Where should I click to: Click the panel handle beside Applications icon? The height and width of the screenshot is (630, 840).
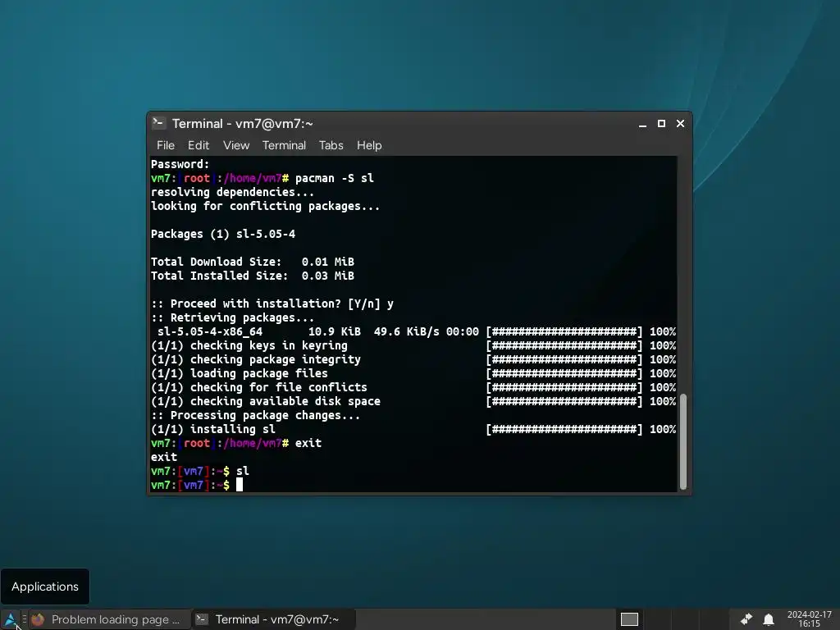(24, 619)
